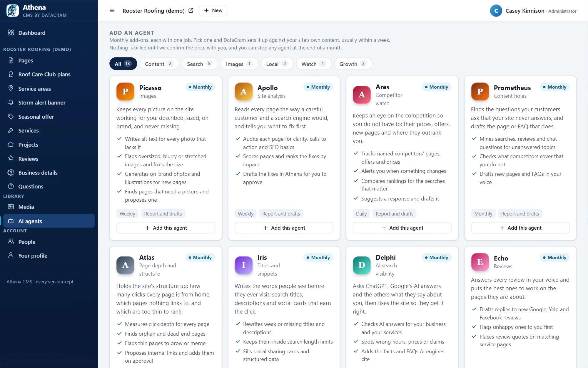588x368 pixels.
Task: Add the Ares agent
Action: pyautogui.click(x=402, y=228)
